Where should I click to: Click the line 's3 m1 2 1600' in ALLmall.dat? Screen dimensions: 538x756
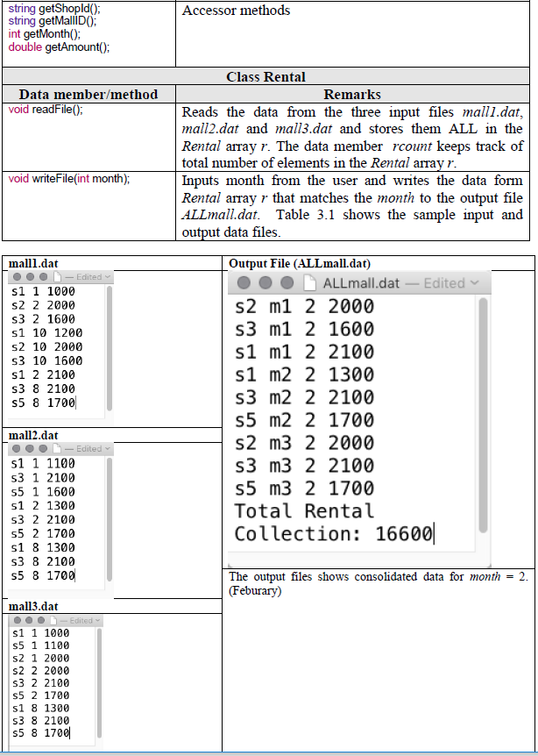304,329
